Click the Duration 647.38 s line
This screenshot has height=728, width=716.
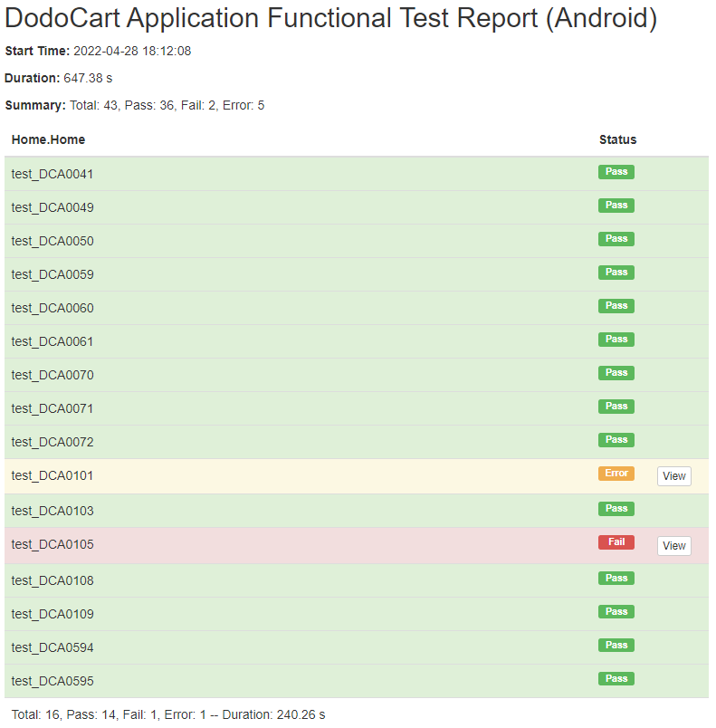click(x=59, y=78)
